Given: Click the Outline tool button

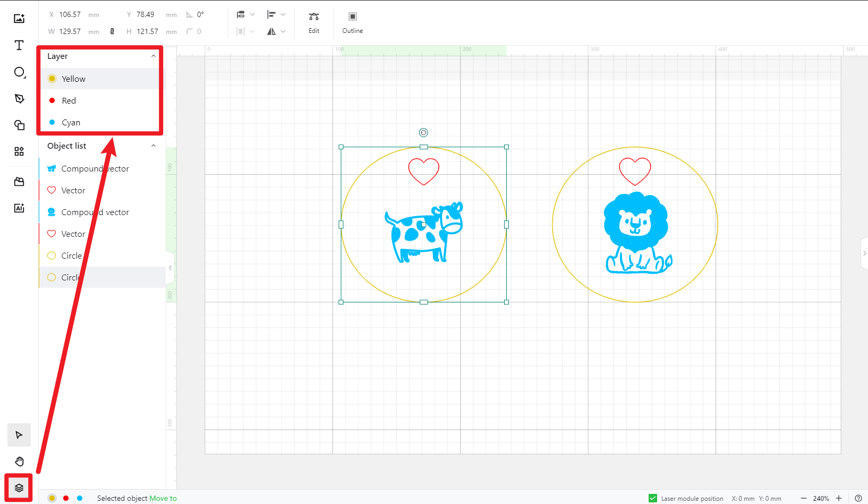Looking at the screenshot, I should [x=352, y=22].
